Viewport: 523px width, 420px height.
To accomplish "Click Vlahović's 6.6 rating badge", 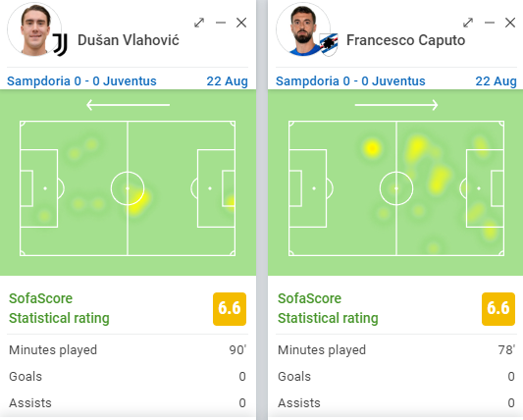I will (x=230, y=309).
